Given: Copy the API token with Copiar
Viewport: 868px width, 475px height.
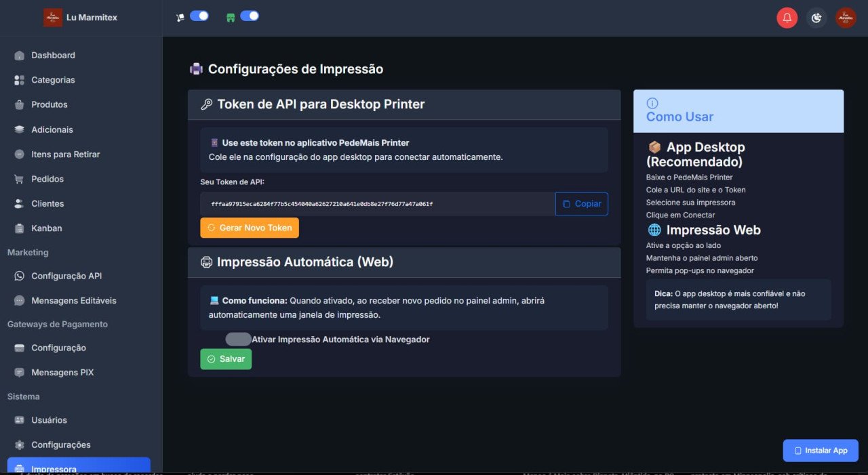Looking at the screenshot, I should point(581,203).
